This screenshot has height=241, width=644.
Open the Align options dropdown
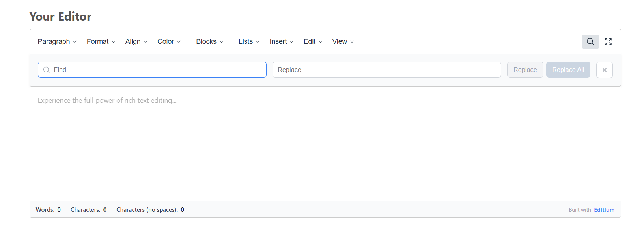point(136,41)
